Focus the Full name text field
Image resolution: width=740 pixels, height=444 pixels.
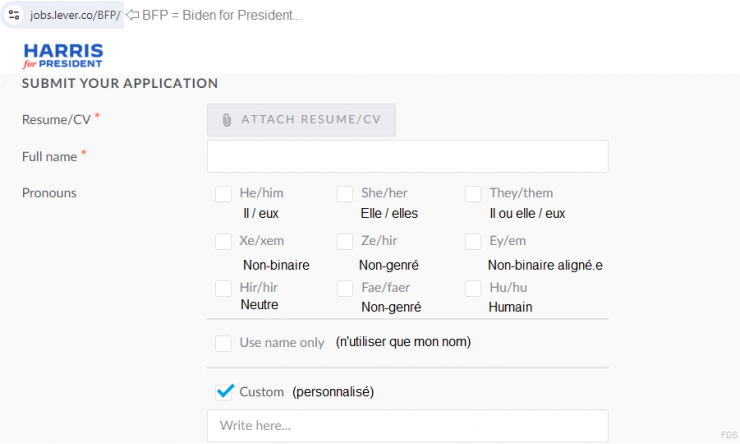[x=407, y=156]
